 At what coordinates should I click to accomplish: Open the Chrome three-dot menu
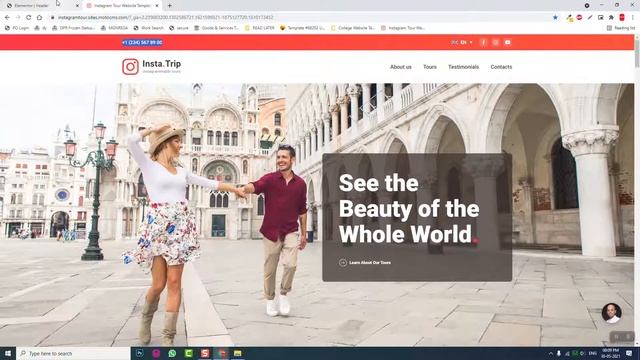(633, 18)
